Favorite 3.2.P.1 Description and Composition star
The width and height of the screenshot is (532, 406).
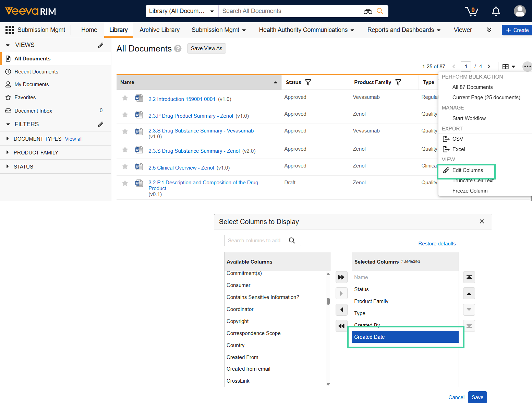[125, 183]
